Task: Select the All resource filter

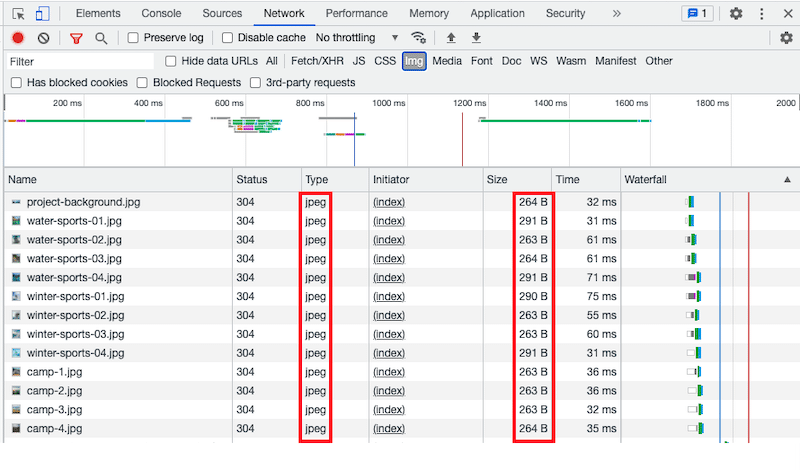Action: [x=271, y=61]
